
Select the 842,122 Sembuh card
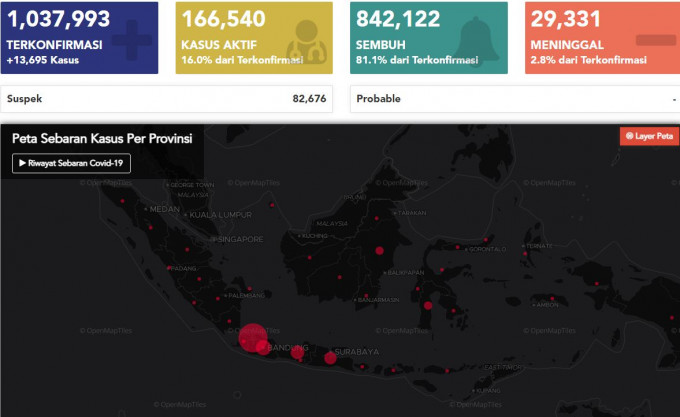pyautogui.click(x=429, y=38)
